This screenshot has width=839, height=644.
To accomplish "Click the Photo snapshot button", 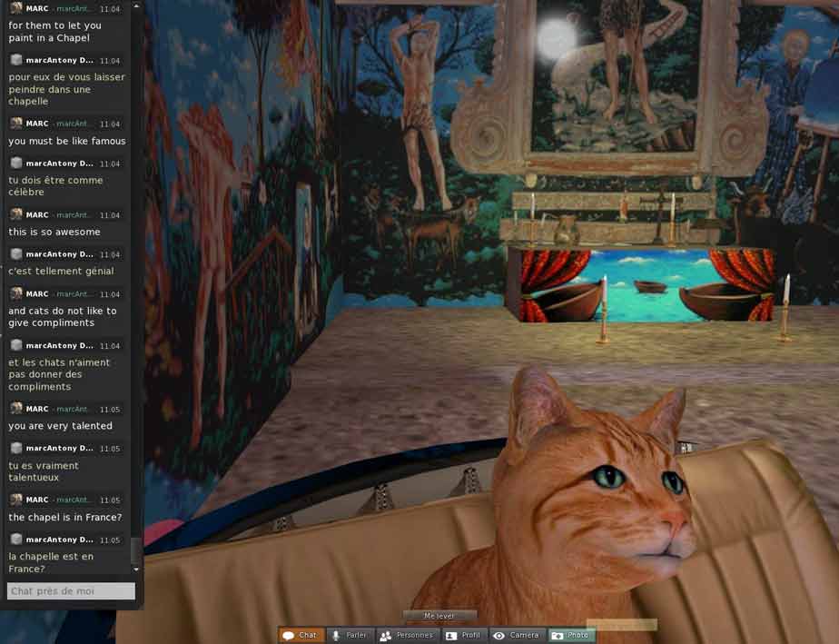I will click(570, 635).
